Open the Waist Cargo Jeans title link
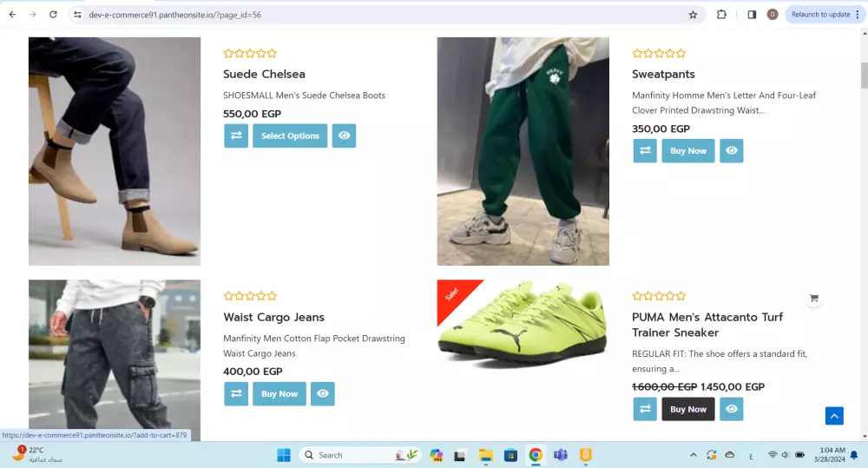Image resolution: width=868 pixels, height=468 pixels. (x=274, y=317)
